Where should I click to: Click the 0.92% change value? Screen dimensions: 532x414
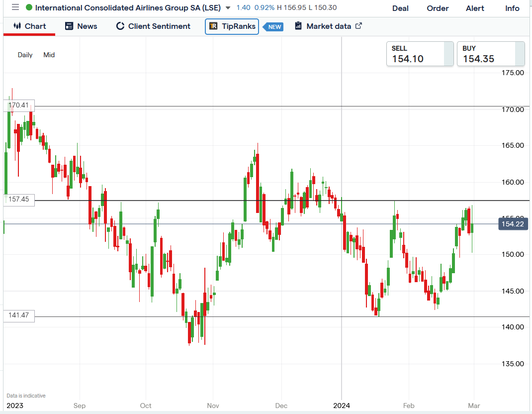pyautogui.click(x=265, y=7)
